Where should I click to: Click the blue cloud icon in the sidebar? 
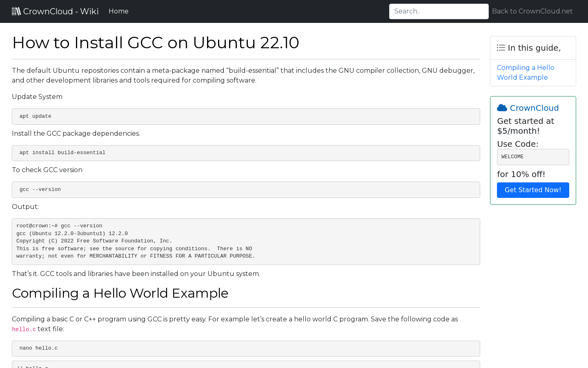click(501, 108)
